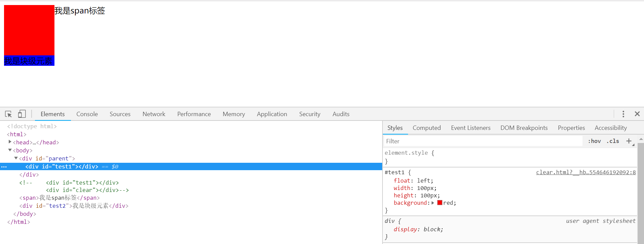Viewport: 644px width, 244px height.
Task: Expand the head element node
Action: click(10, 142)
